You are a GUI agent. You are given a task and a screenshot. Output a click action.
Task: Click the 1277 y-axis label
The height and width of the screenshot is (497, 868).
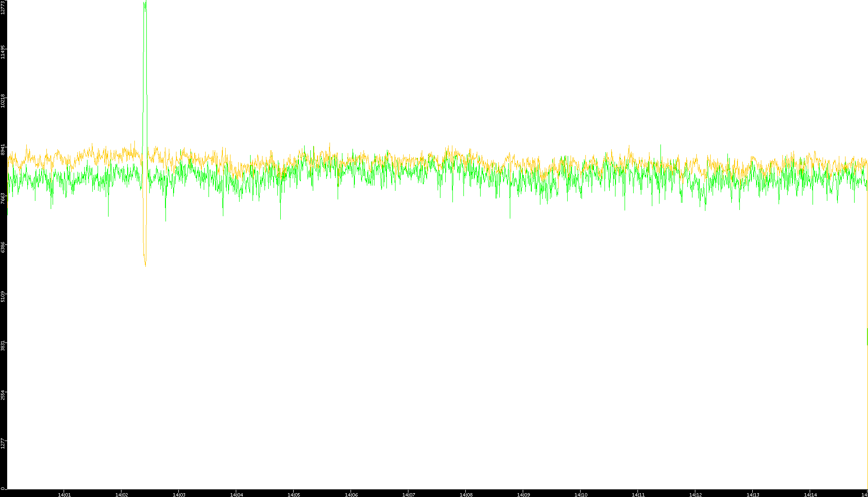point(3,443)
